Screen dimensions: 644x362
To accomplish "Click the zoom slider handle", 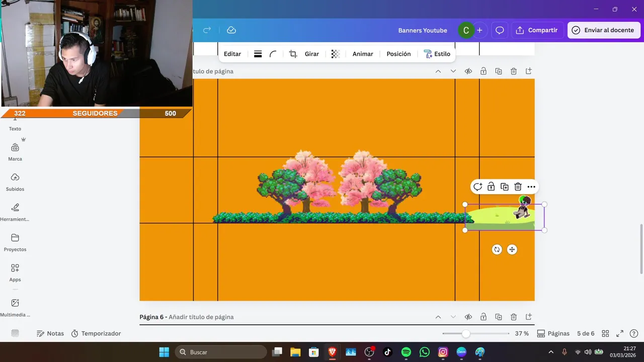I will pyautogui.click(x=466, y=333).
